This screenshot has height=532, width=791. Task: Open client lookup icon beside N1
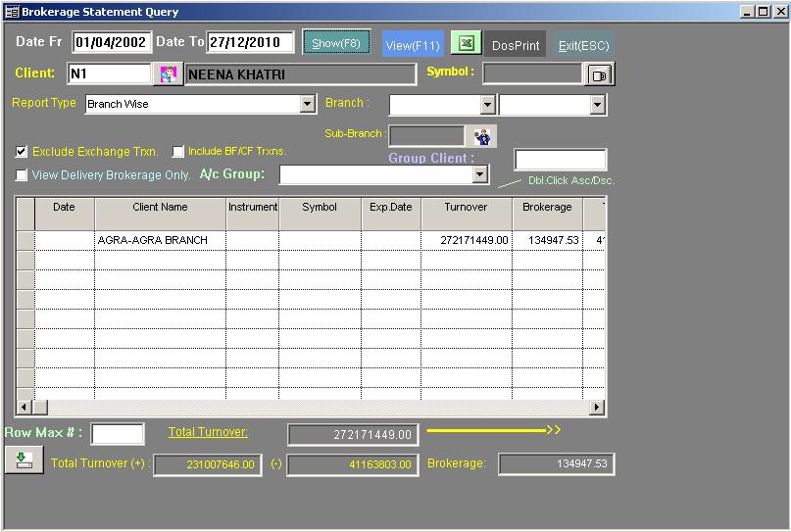point(168,74)
